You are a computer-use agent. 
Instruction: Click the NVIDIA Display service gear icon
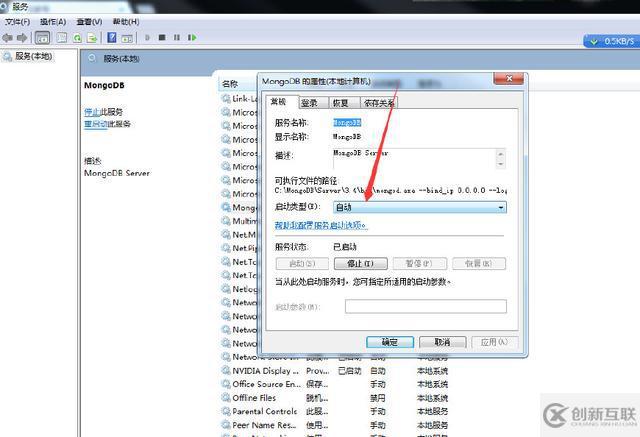coord(226,370)
